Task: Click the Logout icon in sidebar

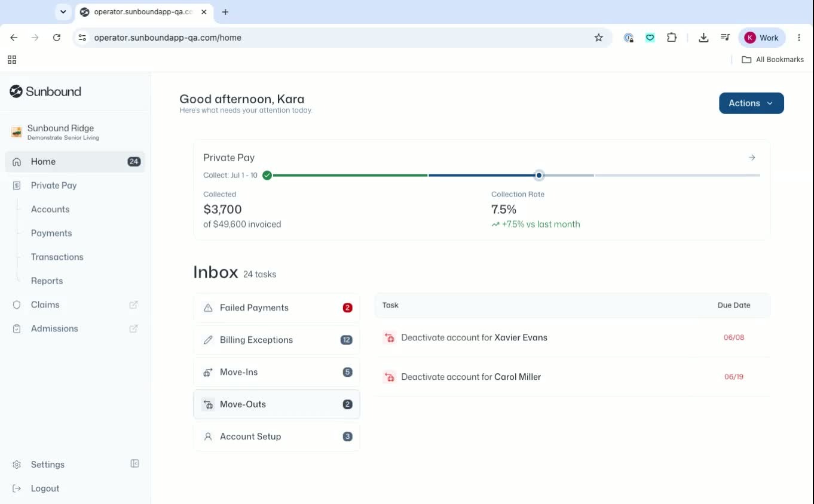Action: [17, 488]
